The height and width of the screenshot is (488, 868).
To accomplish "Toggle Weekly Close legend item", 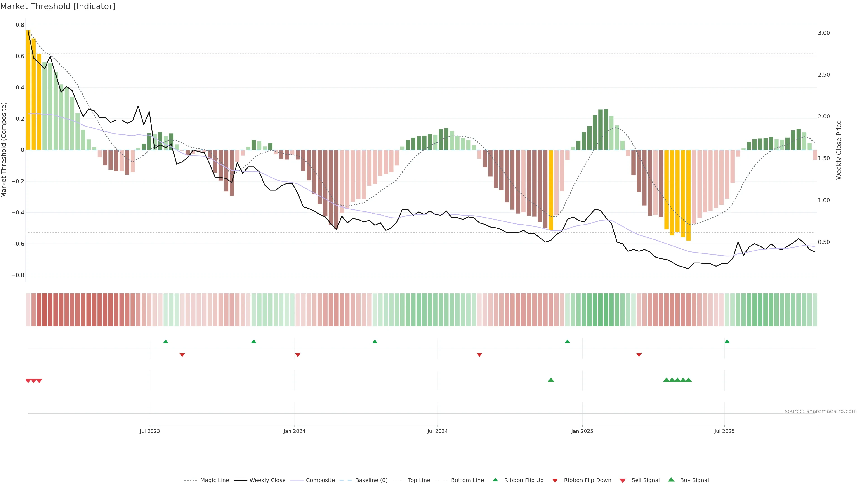I will 267,480.
